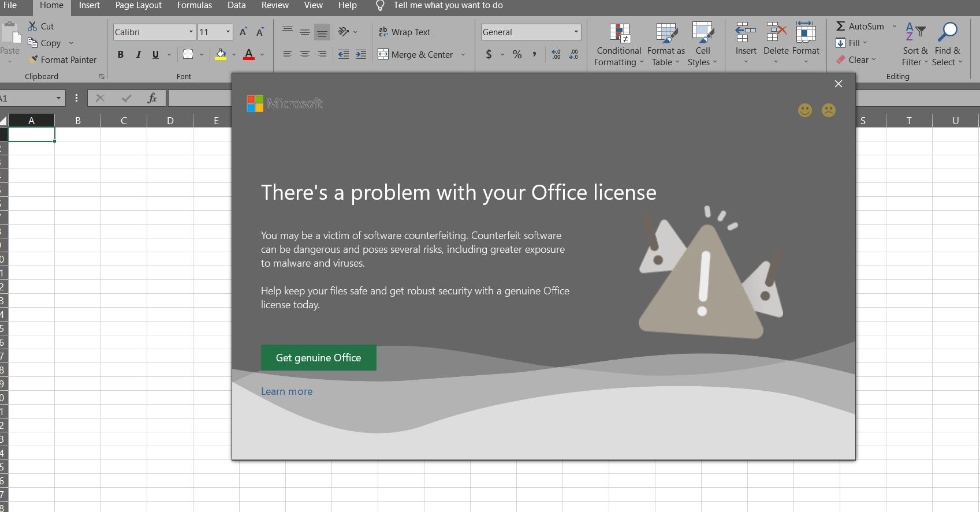Screen dimensions: 980x512
Task: Align text left
Action: (287, 54)
